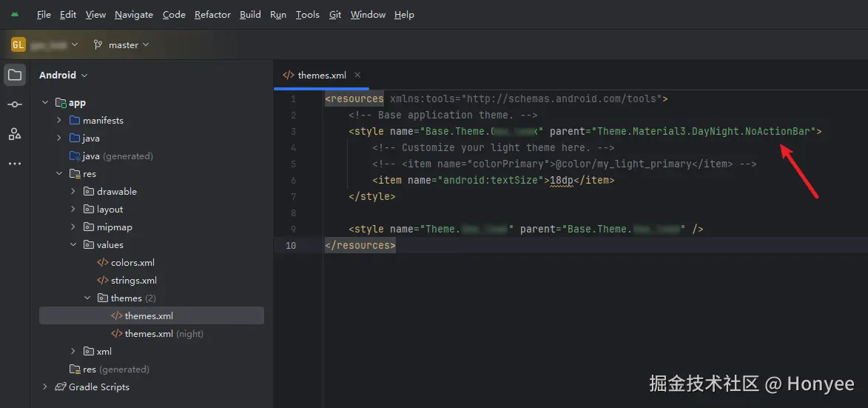Close the themes.xml editor tab
Viewport: 868px width, 408px height.
pyautogui.click(x=357, y=76)
